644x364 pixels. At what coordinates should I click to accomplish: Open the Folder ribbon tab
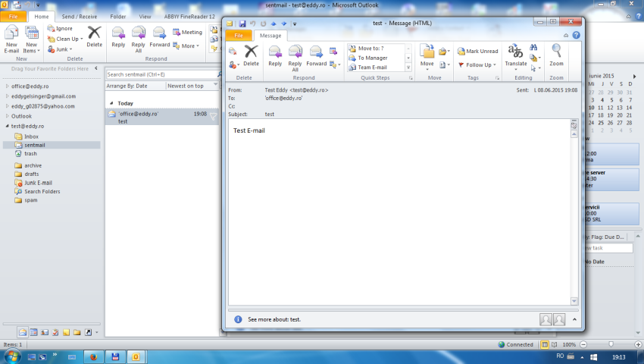[118, 17]
